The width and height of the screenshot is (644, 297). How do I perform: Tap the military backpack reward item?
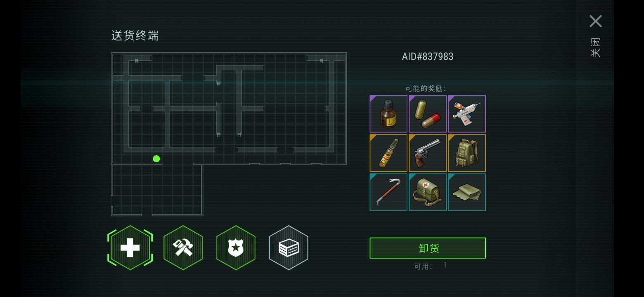(x=467, y=153)
